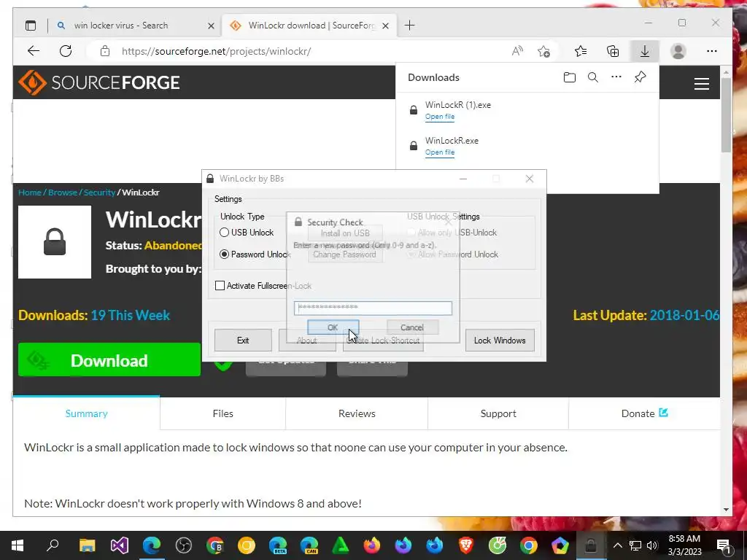Open Google Chrome from taskbar
Screen dimensions: 747x560
529,545
